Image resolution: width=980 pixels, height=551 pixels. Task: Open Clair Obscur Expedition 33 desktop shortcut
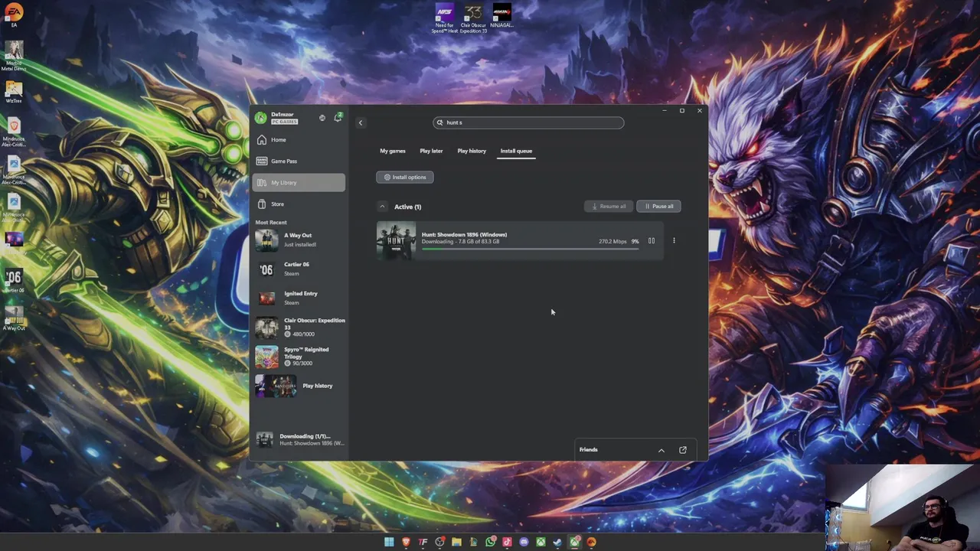473,18
